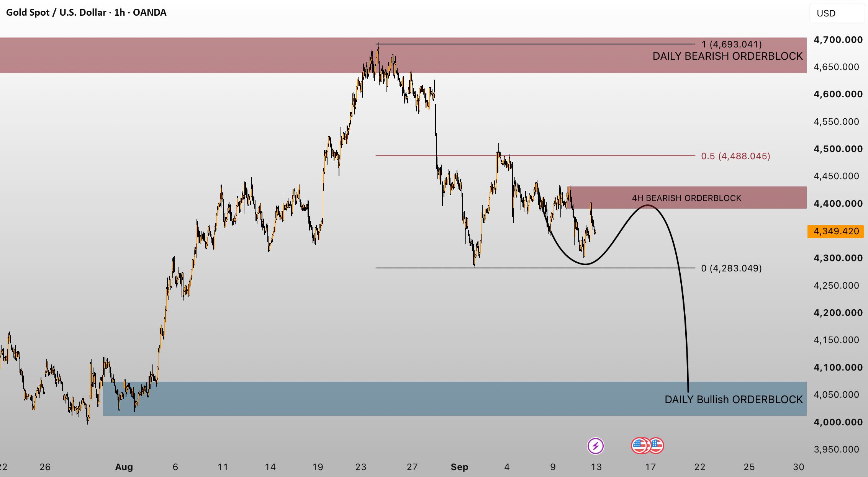Viewport: 868px width, 477px height.
Task: Click the 4,100.000 price axis value
Action: (838, 368)
